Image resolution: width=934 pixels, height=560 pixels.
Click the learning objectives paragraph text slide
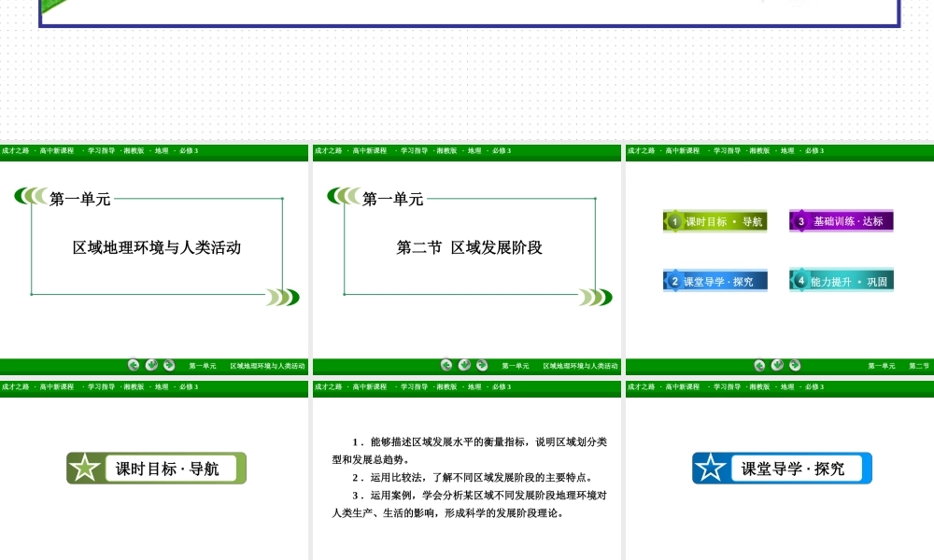469,477
